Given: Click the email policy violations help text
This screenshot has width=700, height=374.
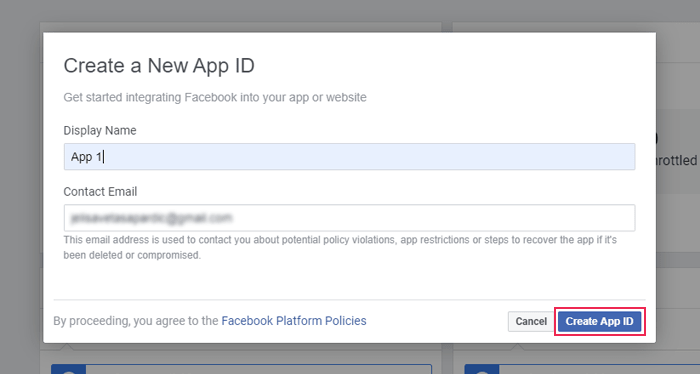Looking at the screenshot, I should [x=340, y=248].
